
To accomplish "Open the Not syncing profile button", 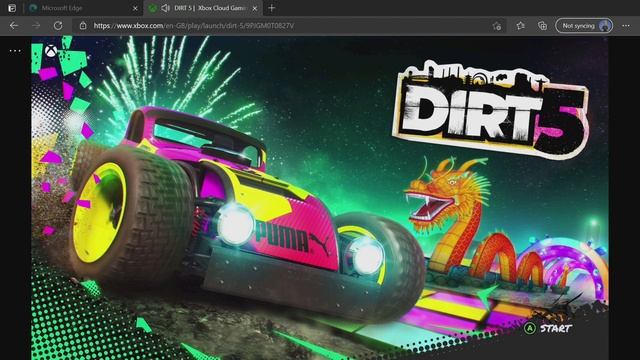I will pos(584,26).
